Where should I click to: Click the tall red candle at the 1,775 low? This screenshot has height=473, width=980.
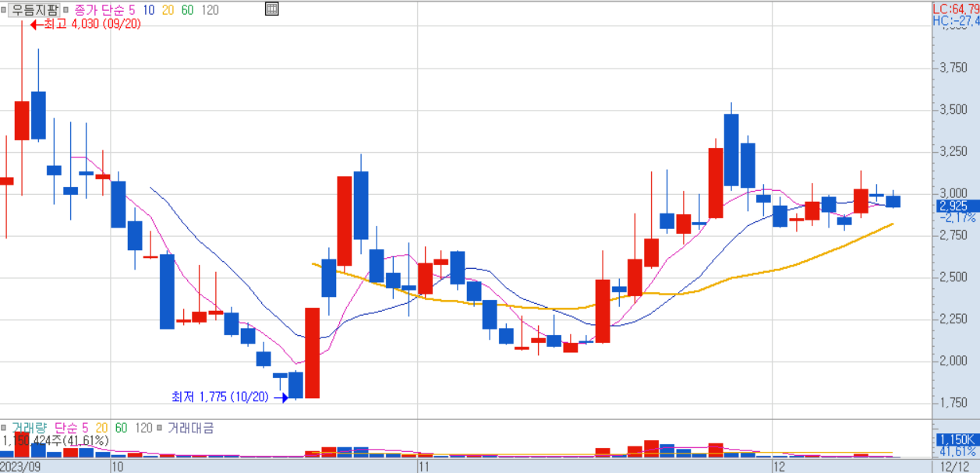click(x=312, y=353)
